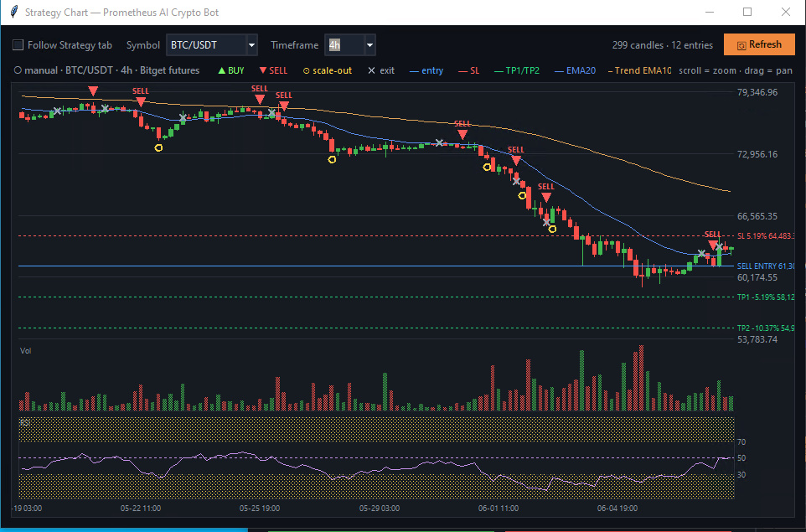
Task: Click the latest SELL marker above the SL line
Action: tap(712, 240)
